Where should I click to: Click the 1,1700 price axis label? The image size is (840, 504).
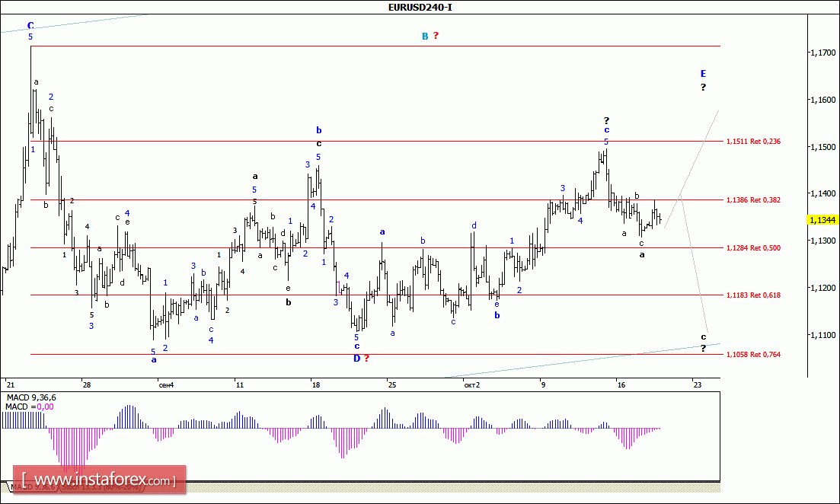[x=821, y=53]
